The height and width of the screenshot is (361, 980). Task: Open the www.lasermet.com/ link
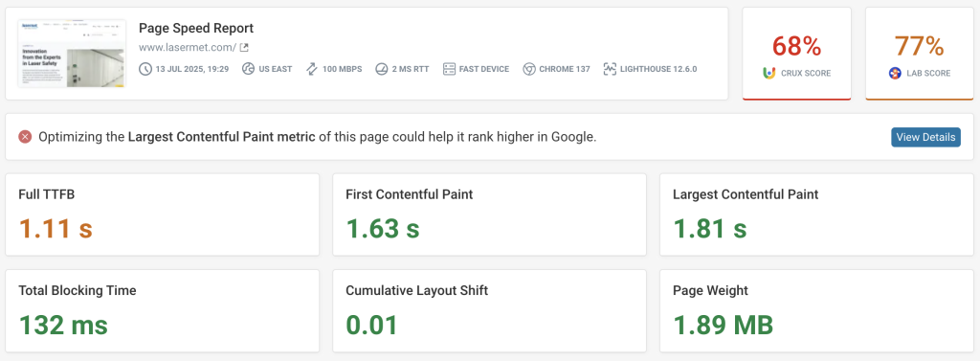pyautogui.click(x=188, y=48)
